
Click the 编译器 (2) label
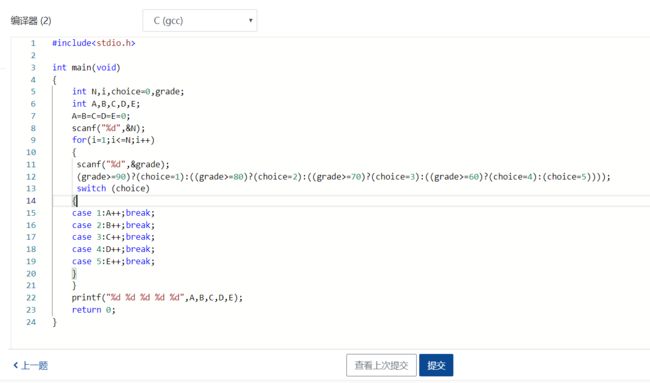point(31,21)
